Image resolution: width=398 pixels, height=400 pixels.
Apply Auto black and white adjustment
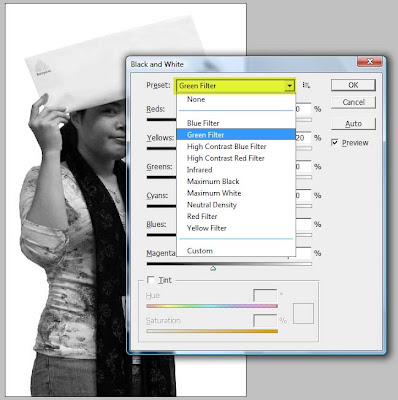353,124
